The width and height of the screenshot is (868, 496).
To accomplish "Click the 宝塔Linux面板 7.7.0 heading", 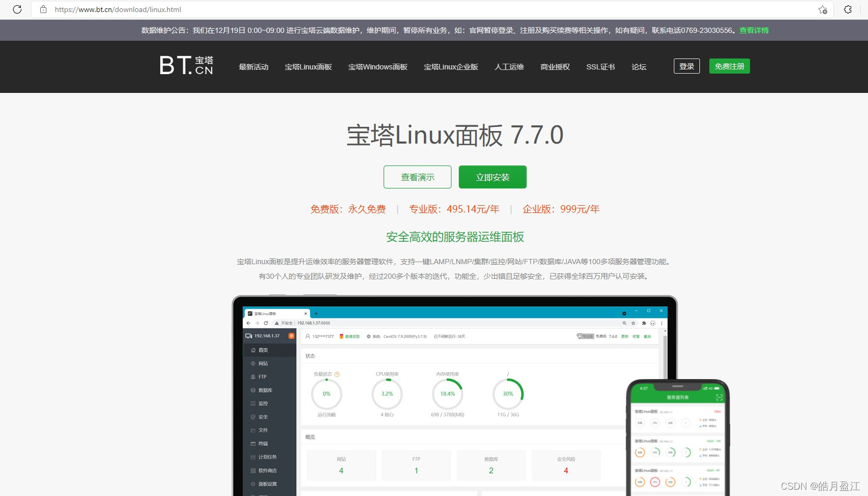I will (x=455, y=135).
